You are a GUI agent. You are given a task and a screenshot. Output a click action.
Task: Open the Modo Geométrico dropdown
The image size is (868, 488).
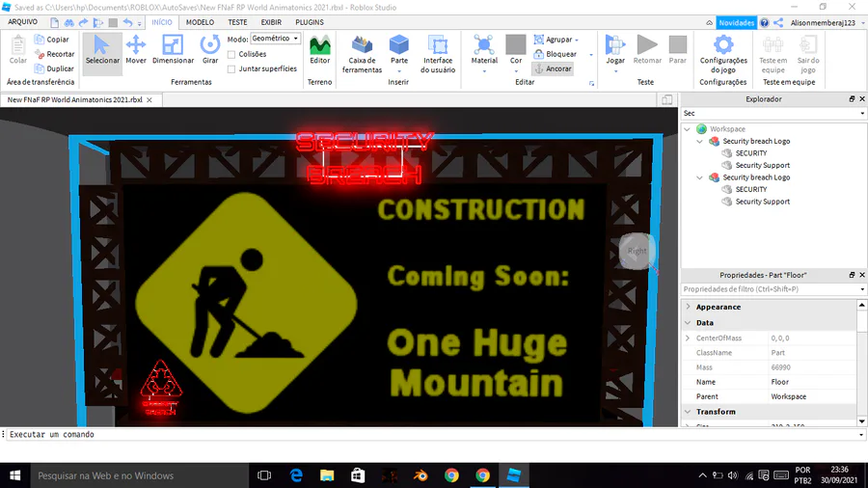275,39
